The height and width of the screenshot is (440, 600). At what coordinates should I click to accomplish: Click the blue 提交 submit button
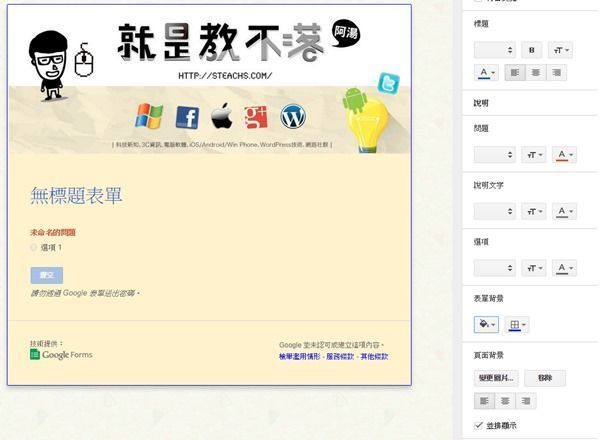point(47,275)
